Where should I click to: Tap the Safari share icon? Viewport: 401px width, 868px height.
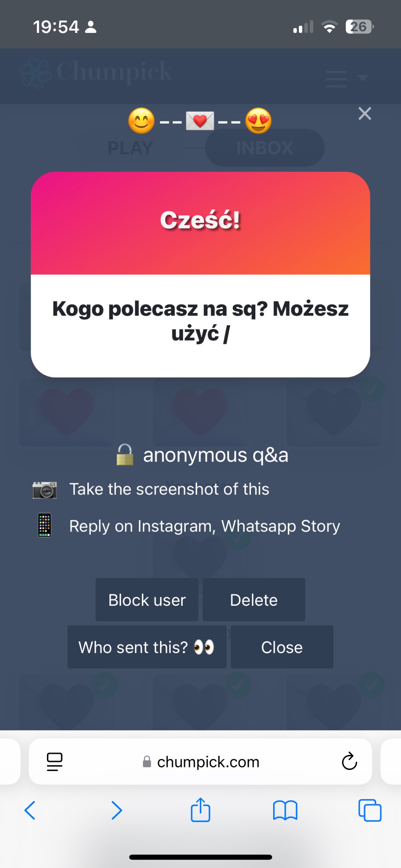201,810
